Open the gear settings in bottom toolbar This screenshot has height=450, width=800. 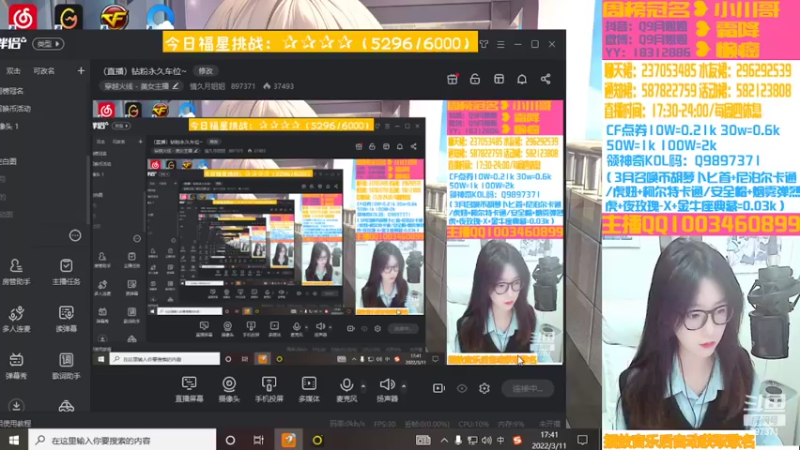tap(484, 388)
